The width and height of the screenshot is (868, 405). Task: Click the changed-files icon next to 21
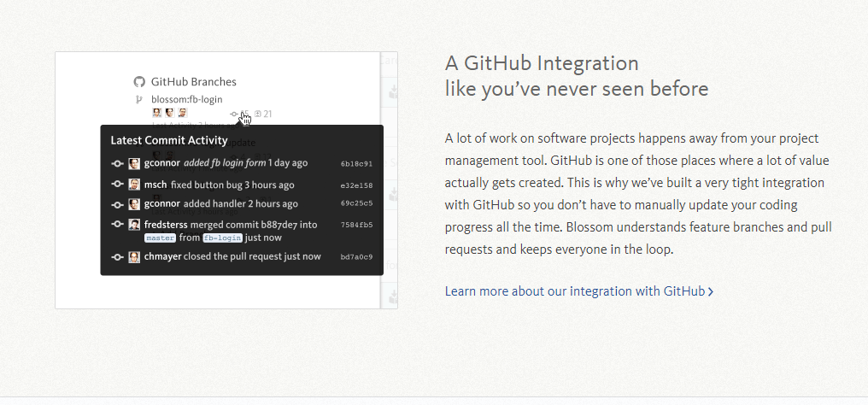pos(258,114)
